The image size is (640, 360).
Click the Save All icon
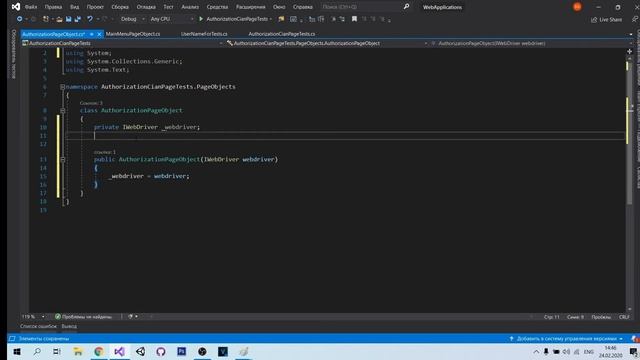point(78,19)
